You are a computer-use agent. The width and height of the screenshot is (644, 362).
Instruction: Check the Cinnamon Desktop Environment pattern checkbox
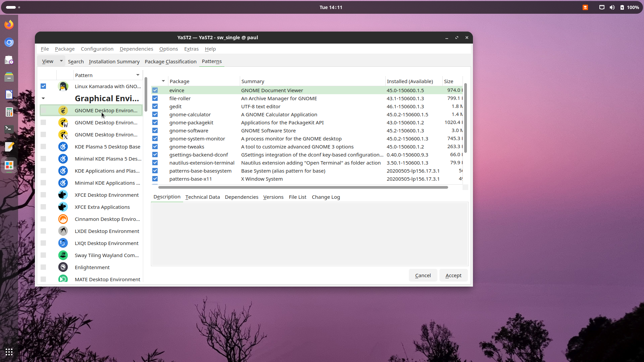[43, 219]
